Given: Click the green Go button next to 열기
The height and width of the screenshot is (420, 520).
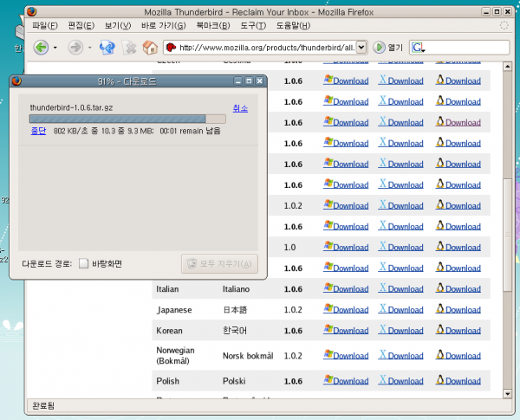Looking at the screenshot, I should coord(379,48).
